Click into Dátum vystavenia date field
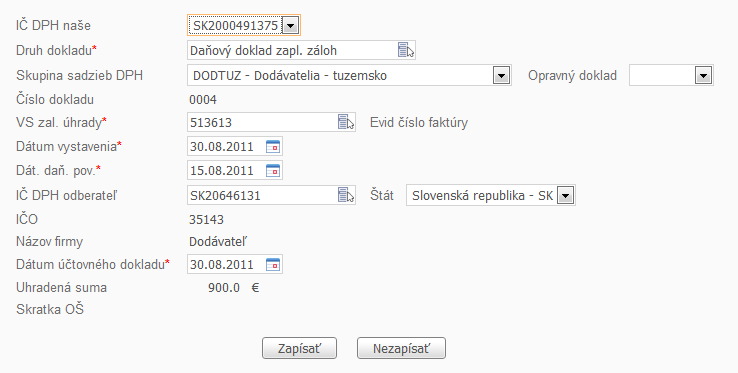Screen dimensions: 738x373 click(x=226, y=146)
